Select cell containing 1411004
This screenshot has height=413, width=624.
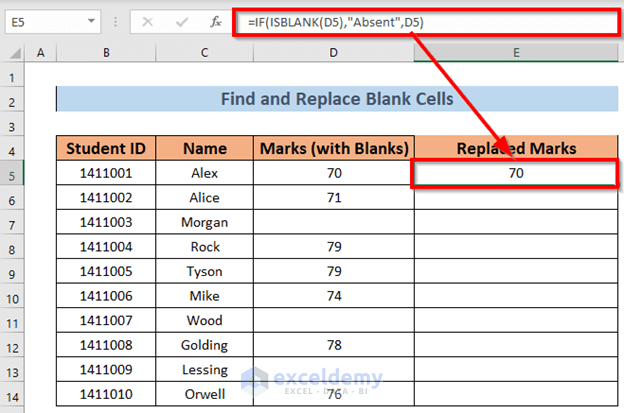106,247
